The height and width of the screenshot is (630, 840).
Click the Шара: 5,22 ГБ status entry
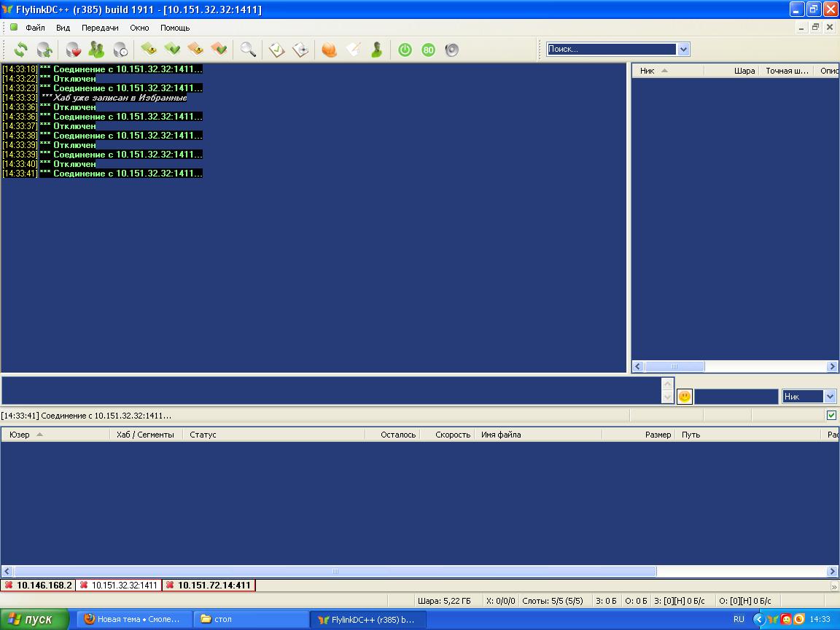pyautogui.click(x=444, y=601)
